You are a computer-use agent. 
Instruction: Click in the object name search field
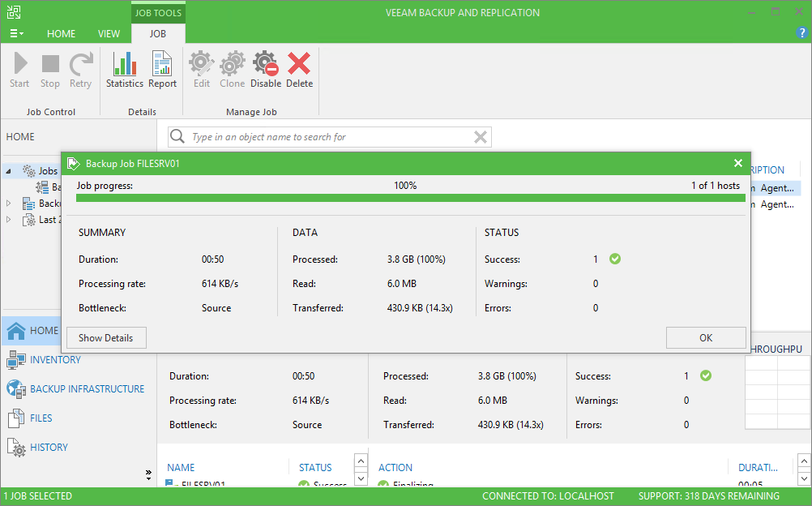coord(331,137)
